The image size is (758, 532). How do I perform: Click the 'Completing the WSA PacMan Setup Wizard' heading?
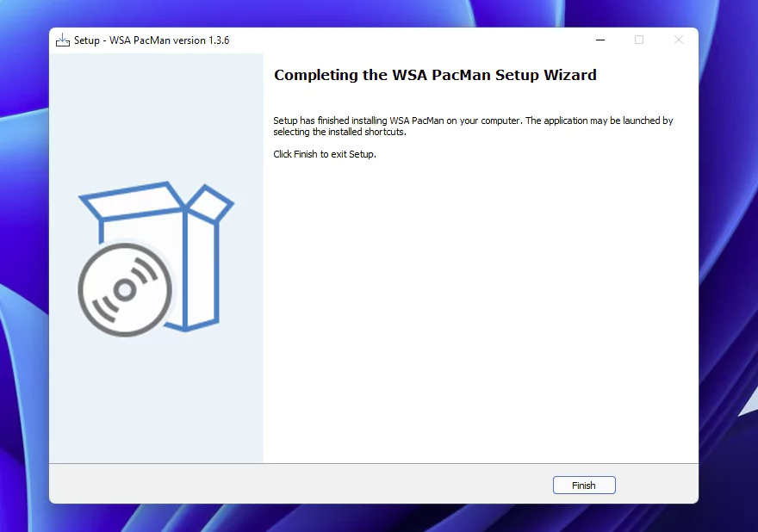tap(435, 75)
